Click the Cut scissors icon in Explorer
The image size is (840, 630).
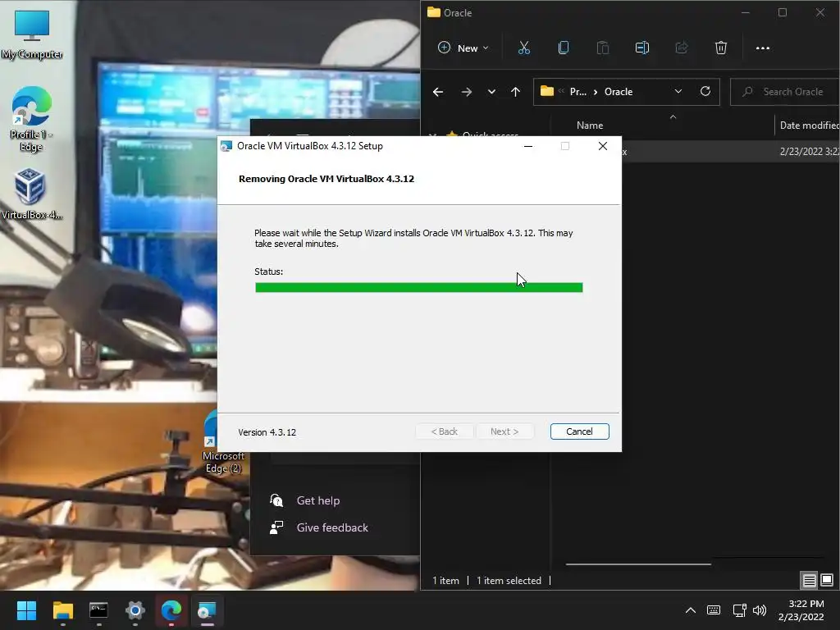pos(524,48)
